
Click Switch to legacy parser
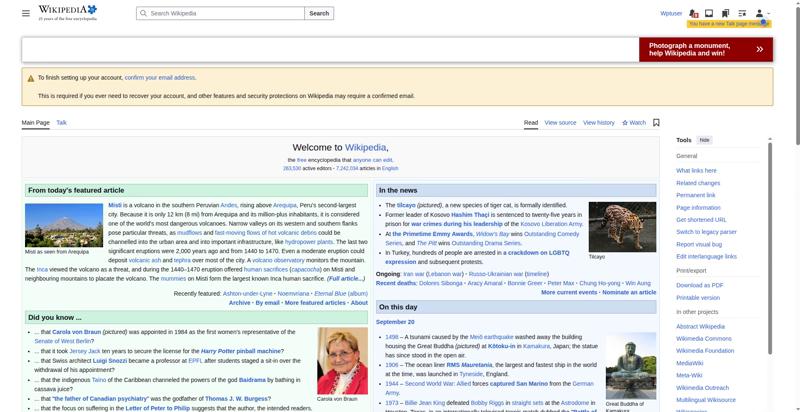pyautogui.click(x=706, y=232)
